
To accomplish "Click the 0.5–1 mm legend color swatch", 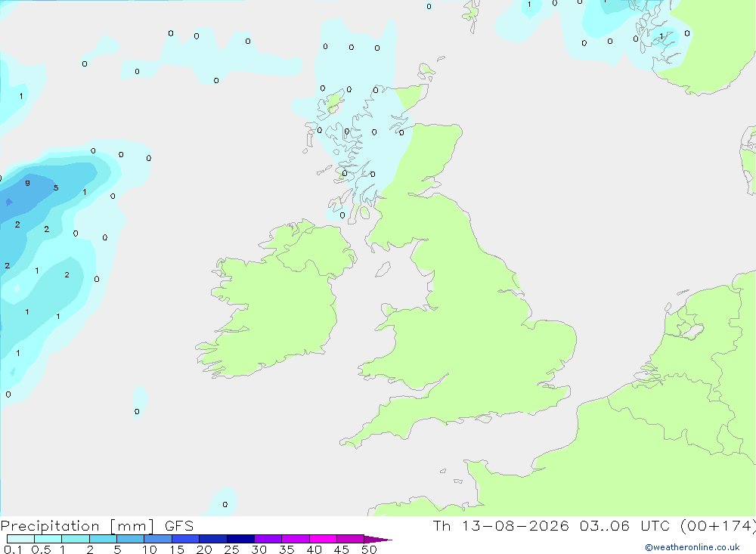I will click(x=48, y=539).
